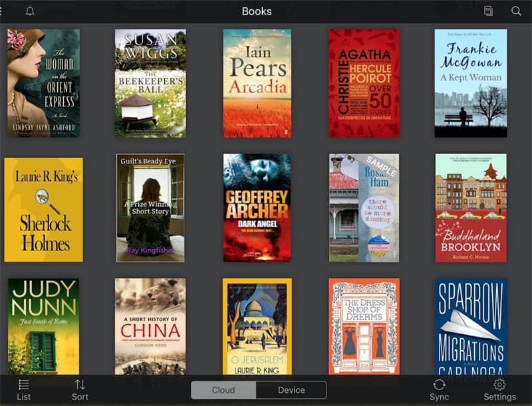Open the Rosalie Ham sample book

point(364,208)
